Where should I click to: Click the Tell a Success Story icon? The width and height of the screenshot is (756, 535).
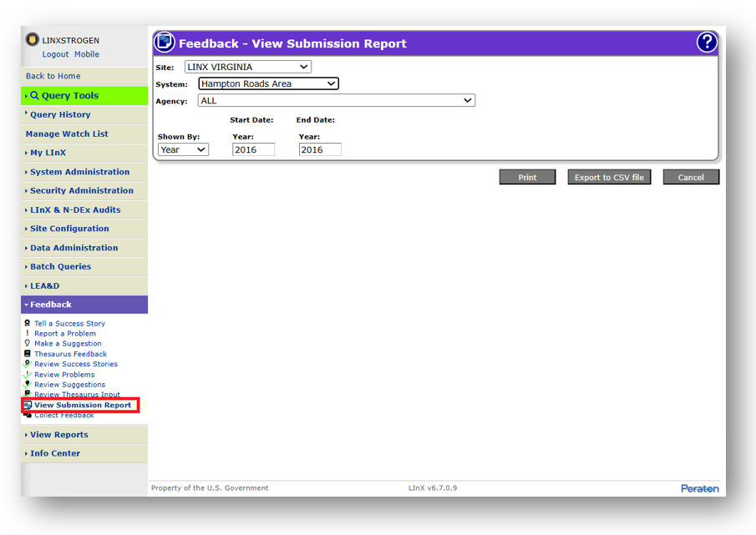(x=28, y=323)
